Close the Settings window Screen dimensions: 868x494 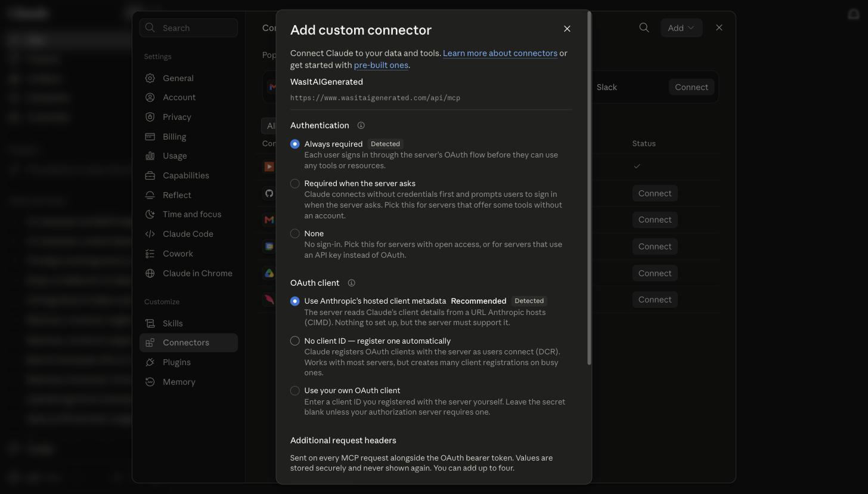pyautogui.click(x=719, y=27)
